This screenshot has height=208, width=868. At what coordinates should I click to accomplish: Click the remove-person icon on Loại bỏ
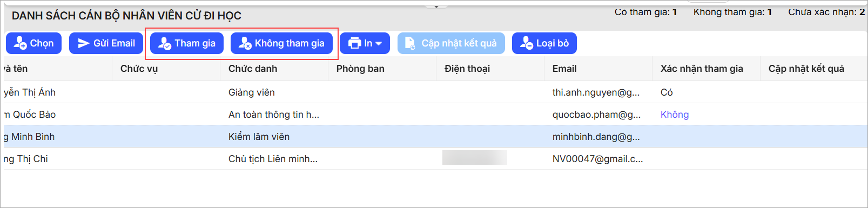point(527,43)
